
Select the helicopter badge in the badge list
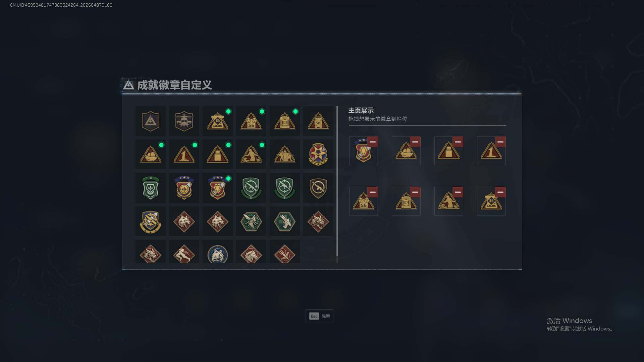184,121
